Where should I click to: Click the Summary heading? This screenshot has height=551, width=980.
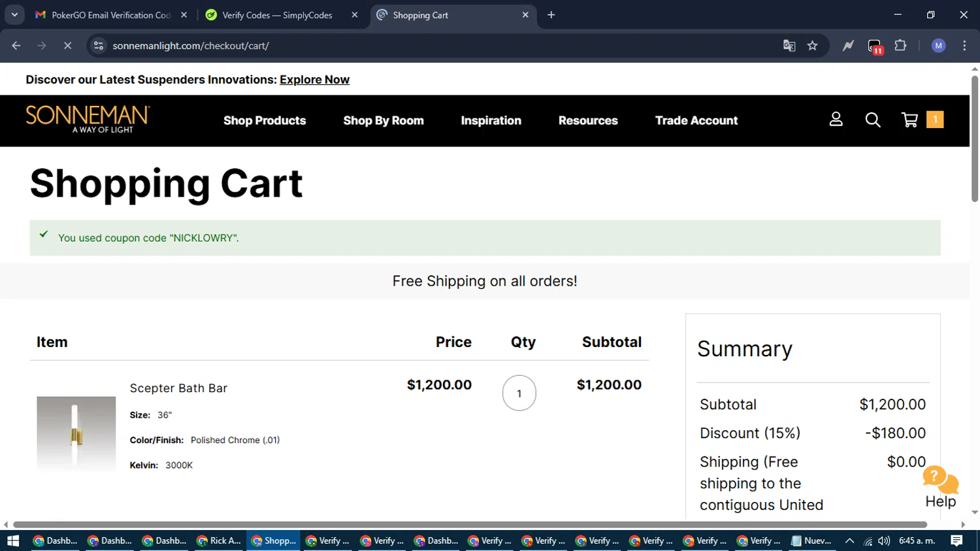pos(745,349)
